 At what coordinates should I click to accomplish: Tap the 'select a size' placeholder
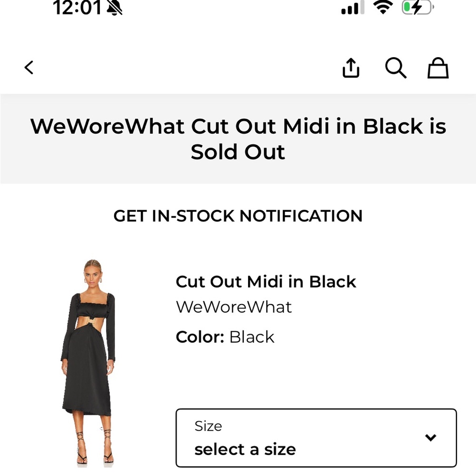coord(246,448)
